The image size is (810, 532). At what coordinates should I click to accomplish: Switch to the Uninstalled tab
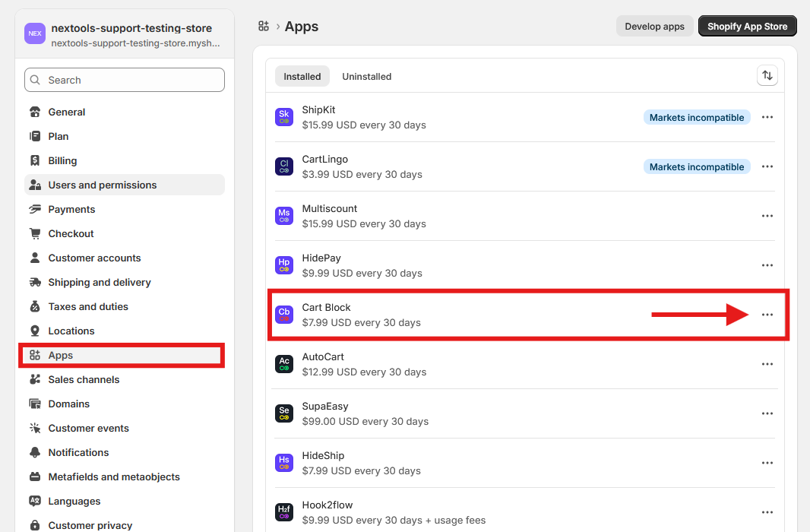(x=366, y=76)
